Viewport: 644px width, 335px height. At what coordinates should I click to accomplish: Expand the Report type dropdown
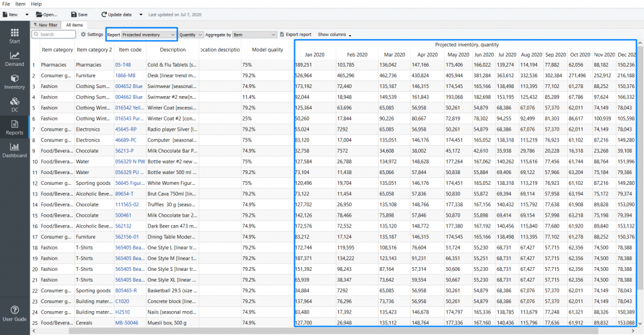[149, 35]
